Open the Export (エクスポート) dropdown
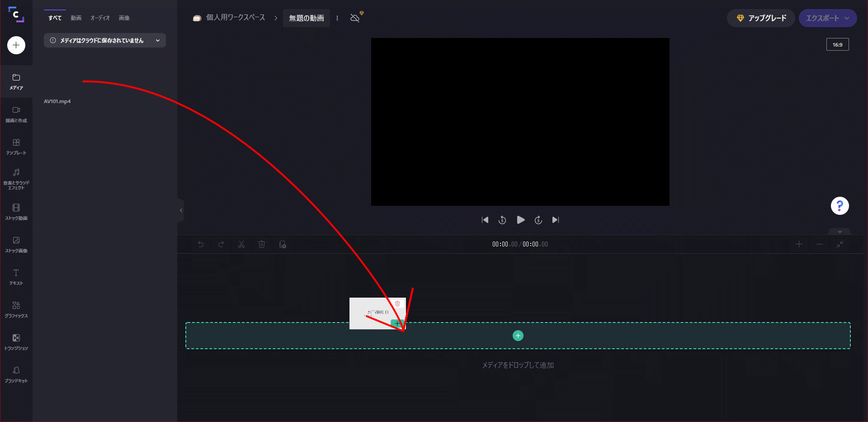This screenshot has width=868, height=422. tap(827, 18)
